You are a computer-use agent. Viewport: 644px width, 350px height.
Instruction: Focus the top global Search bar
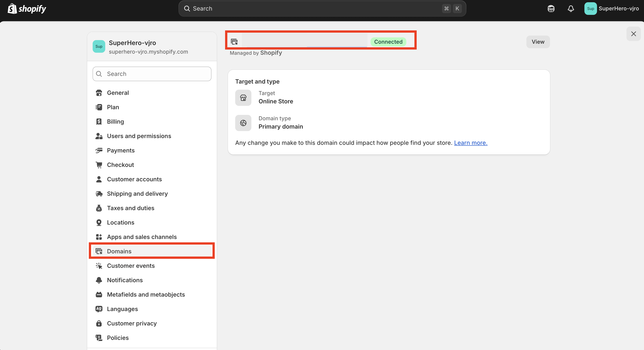(322, 9)
